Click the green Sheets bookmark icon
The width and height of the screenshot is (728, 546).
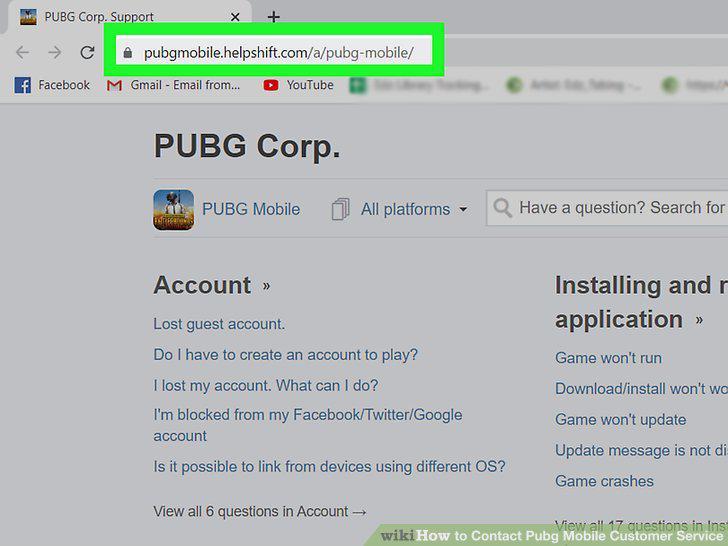coord(358,85)
